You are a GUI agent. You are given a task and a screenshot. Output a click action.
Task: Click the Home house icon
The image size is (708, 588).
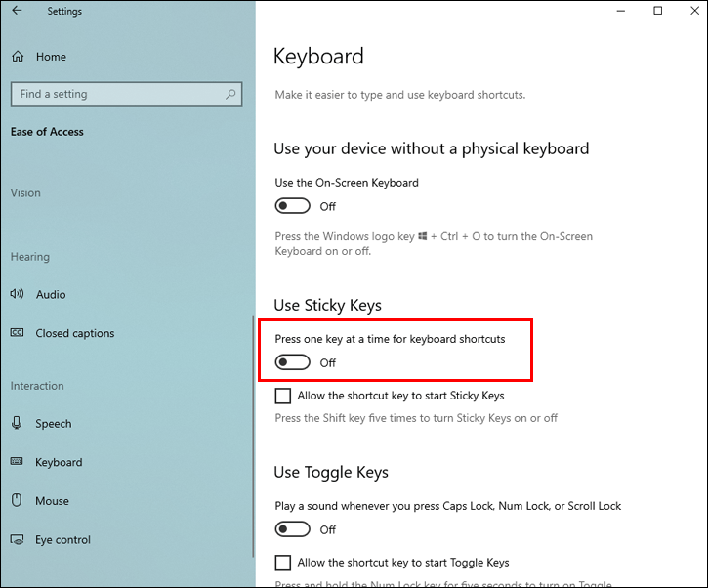18,57
